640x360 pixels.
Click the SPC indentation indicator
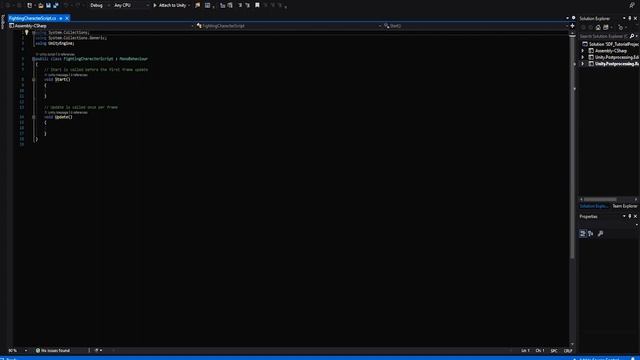click(554, 350)
